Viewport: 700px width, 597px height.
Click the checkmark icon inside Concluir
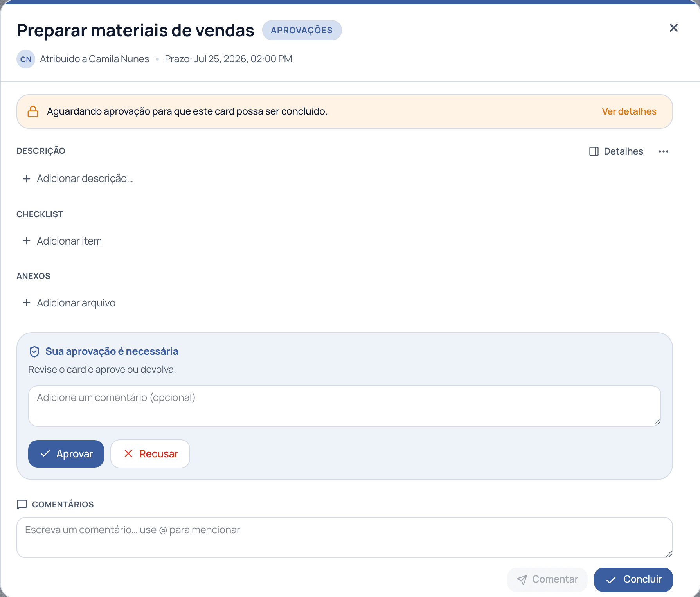pyautogui.click(x=611, y=580)
